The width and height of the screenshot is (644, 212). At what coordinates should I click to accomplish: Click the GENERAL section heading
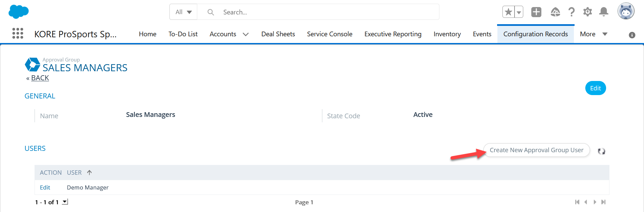(40, 96)
